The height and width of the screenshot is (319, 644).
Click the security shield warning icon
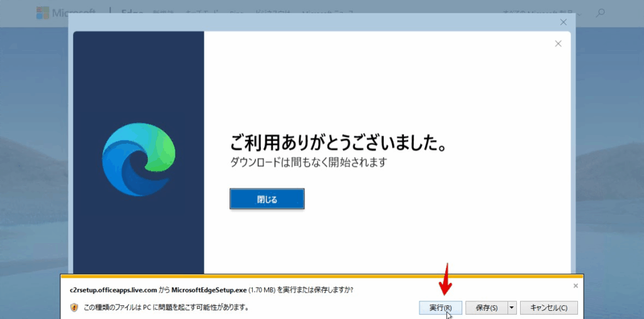click(x=74, y=307)
